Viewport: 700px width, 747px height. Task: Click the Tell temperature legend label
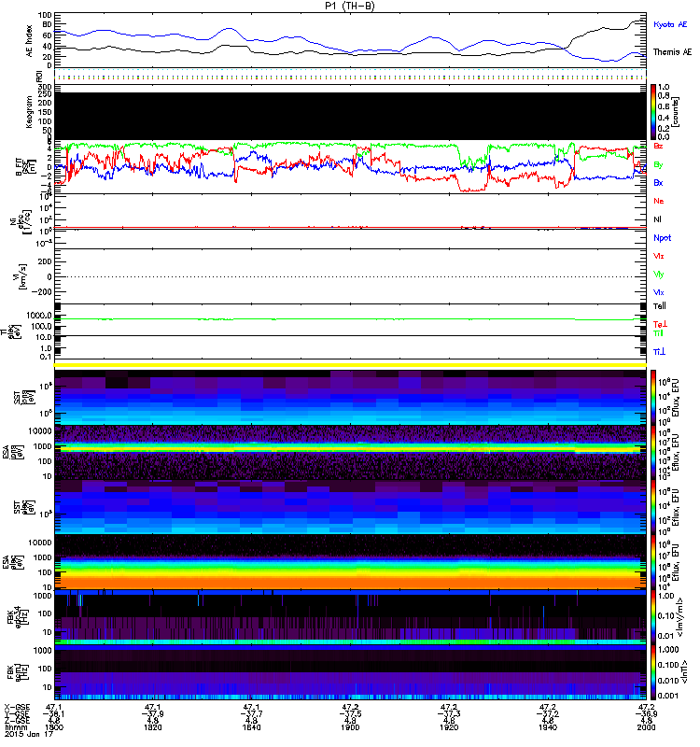659,305
